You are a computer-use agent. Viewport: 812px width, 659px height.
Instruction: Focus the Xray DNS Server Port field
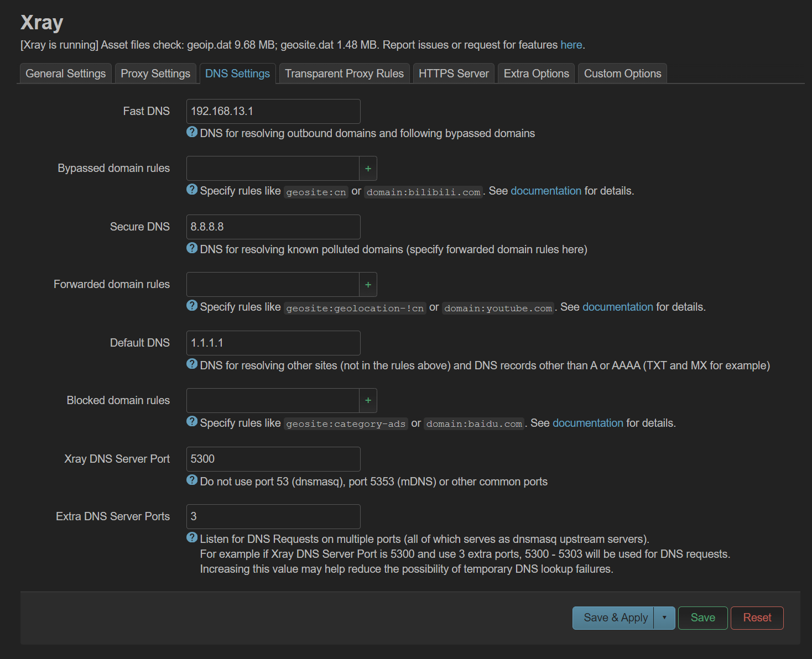(273, 459)
